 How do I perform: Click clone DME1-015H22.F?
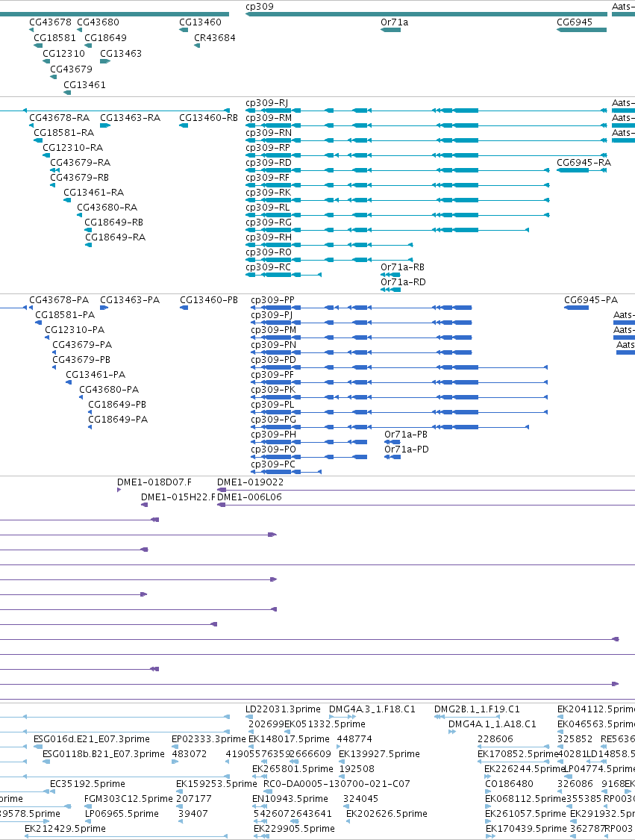coord(178,497)
